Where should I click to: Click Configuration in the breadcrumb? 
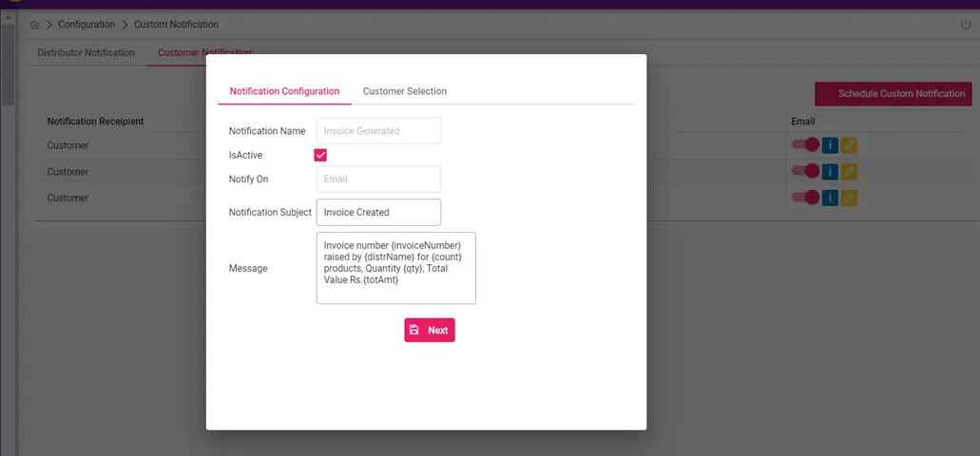point(86,25)
